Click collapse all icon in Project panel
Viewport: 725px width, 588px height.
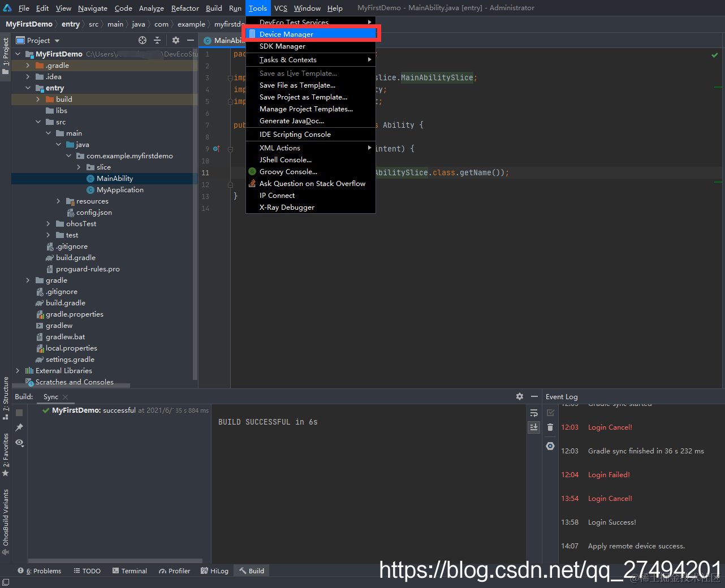point(157,40)
